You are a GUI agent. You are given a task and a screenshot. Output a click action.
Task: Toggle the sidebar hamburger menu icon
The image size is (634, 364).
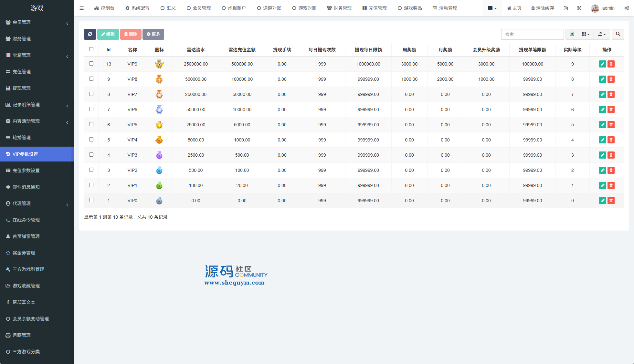[81, 8]
